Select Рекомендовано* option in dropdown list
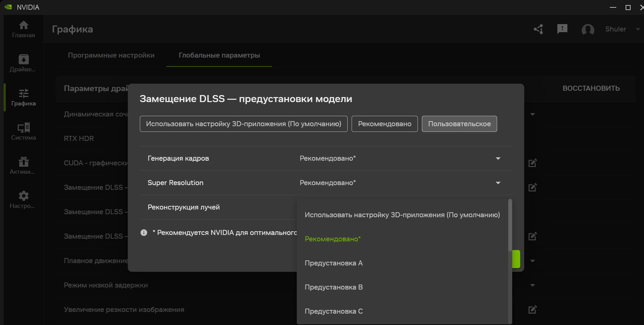 tap(402, 239)
